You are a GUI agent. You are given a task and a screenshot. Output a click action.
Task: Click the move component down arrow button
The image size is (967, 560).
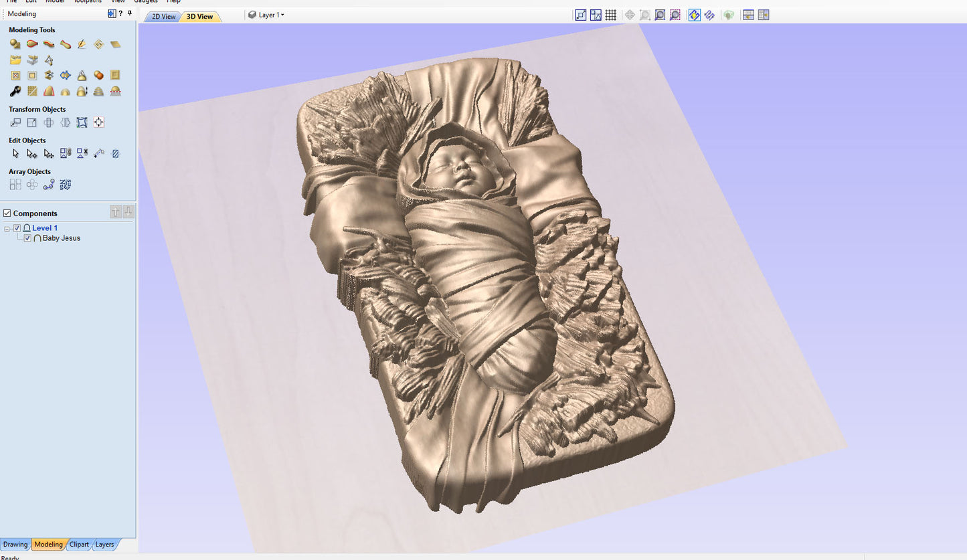coord(128,212)
